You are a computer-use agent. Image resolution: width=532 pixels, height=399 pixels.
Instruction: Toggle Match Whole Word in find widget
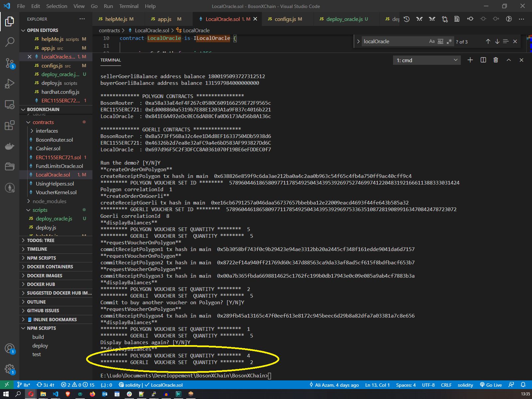coord(441,41)
